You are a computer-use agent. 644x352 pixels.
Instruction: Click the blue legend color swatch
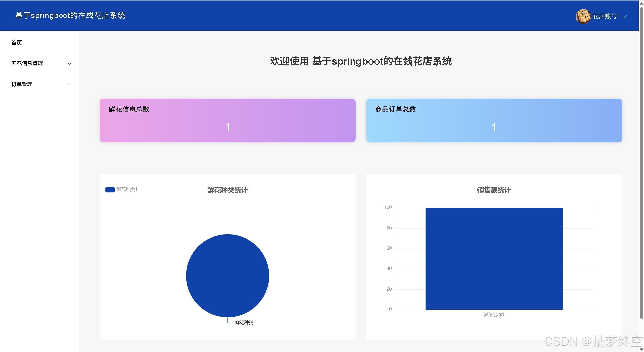pos(110,189)
